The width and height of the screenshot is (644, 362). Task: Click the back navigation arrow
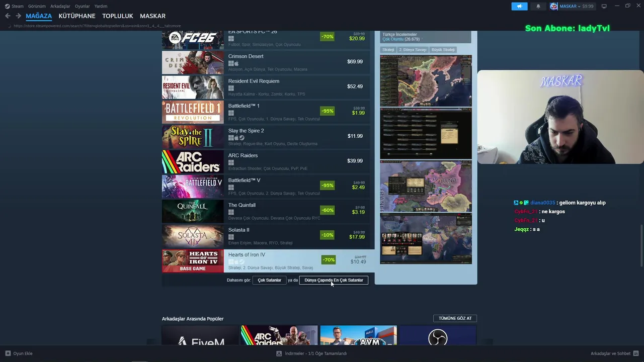8,16
